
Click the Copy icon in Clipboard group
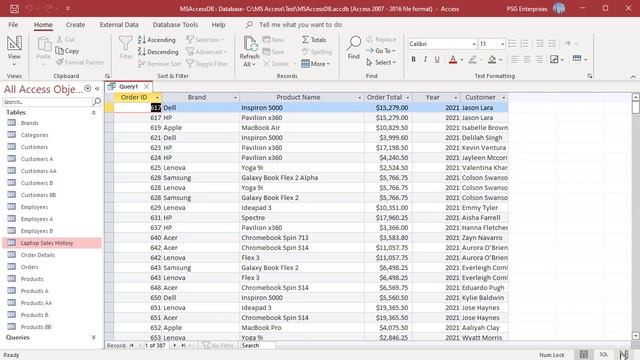(67, 51)
